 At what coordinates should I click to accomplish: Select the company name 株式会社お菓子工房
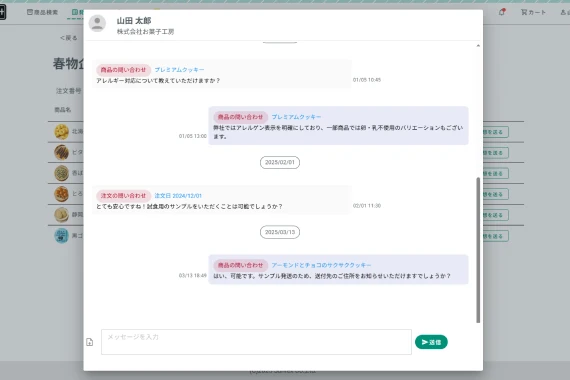pos(145,32)
